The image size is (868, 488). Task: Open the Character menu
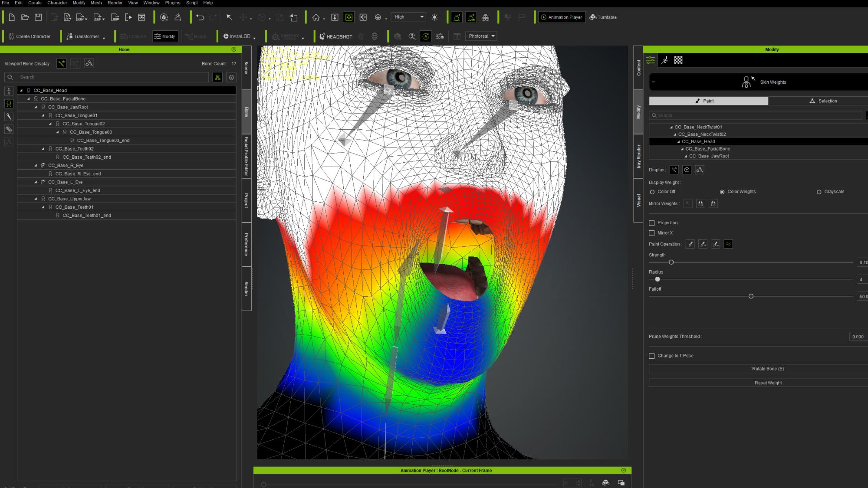point(57,3)
